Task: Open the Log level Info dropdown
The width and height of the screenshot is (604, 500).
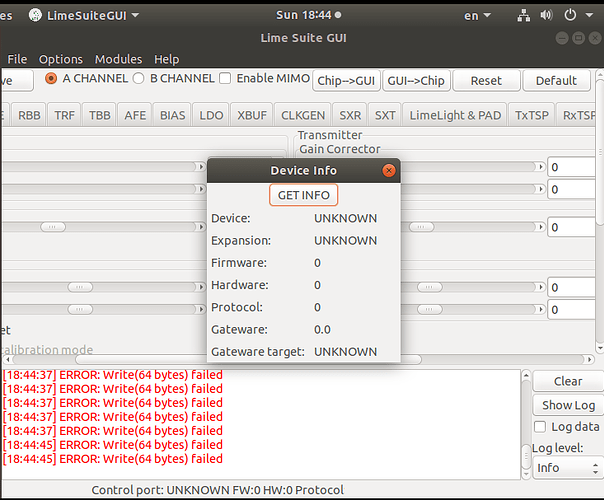Action: [567, 468]
